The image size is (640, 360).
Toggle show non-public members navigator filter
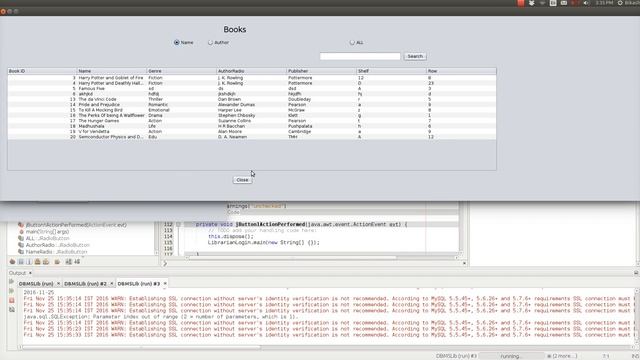point(38,262)
